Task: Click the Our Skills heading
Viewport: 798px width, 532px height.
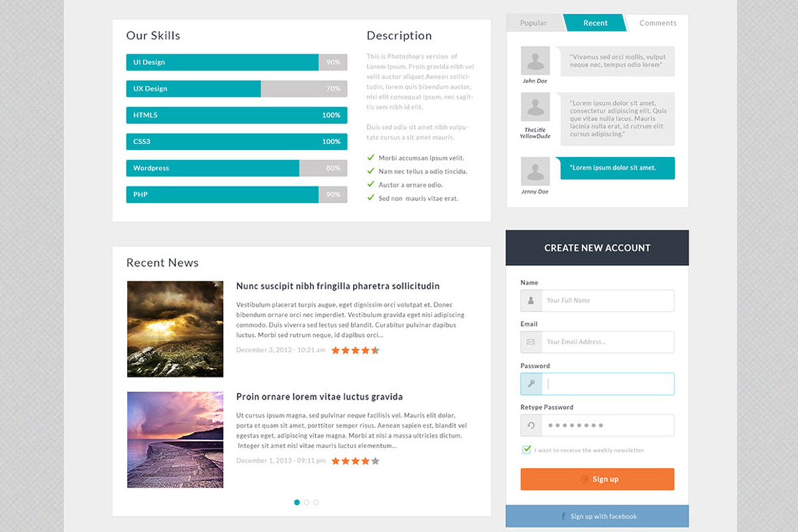Action: [153, 36]
